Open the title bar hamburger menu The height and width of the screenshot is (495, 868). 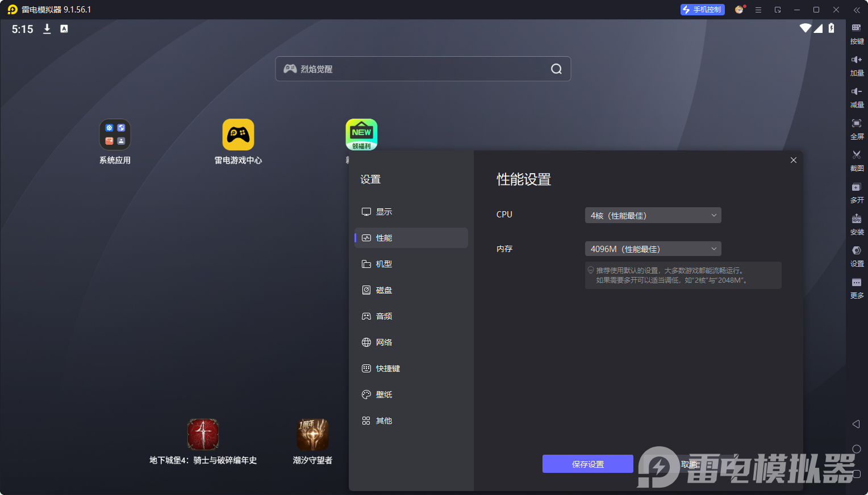tap(758, 10)
